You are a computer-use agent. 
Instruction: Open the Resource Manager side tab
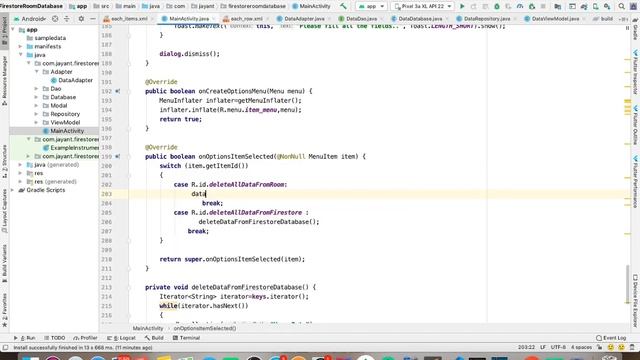[x=4, y=81]
